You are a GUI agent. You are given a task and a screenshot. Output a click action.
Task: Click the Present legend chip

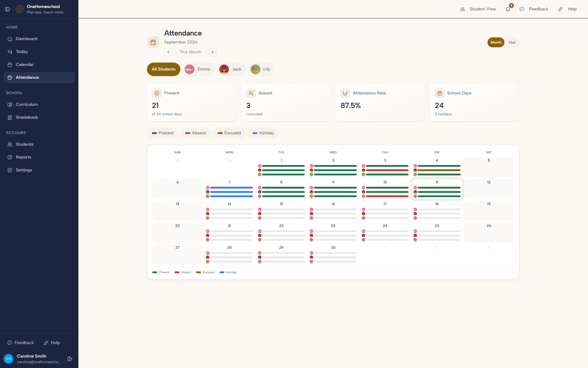point(163,133)
